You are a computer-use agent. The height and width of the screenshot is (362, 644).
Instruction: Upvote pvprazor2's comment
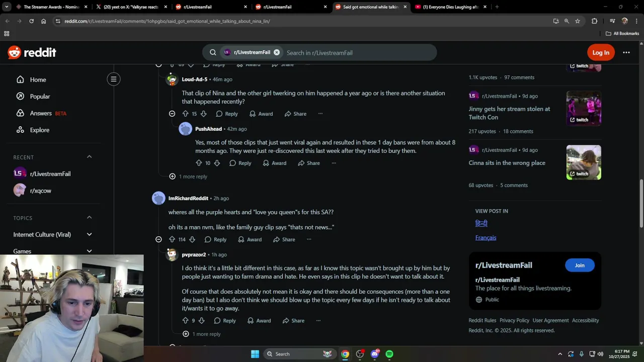tap(185, 321)
